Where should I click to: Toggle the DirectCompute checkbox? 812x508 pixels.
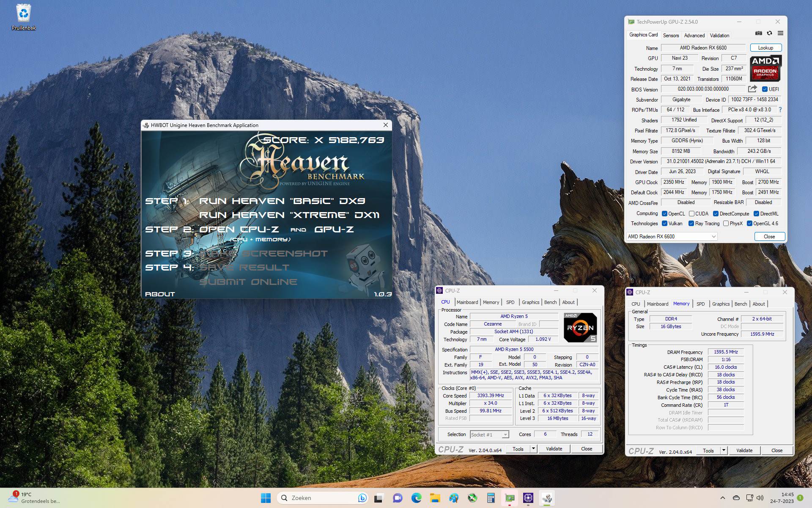(x=716, y=213)
